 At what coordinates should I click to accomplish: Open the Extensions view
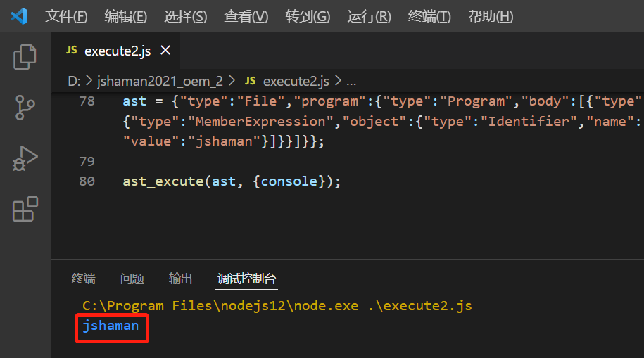25,210
